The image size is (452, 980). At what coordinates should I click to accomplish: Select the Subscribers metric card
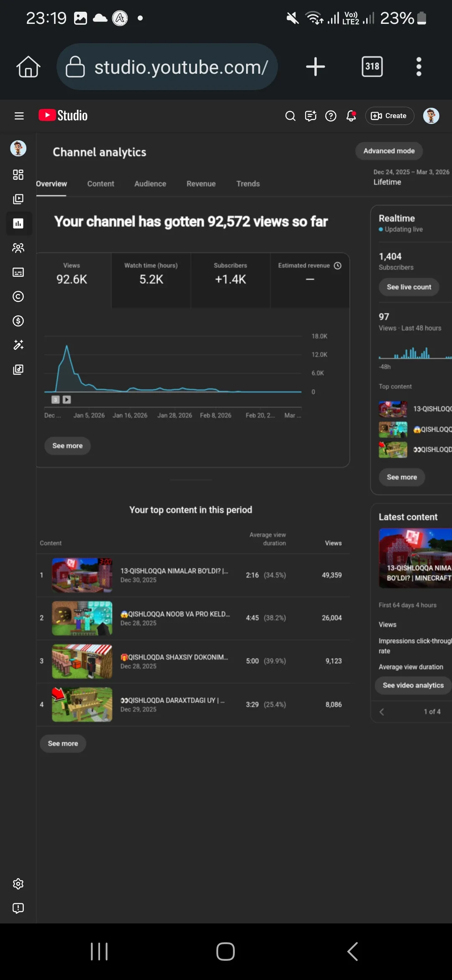pyautogui.click(x=230, y=280)
